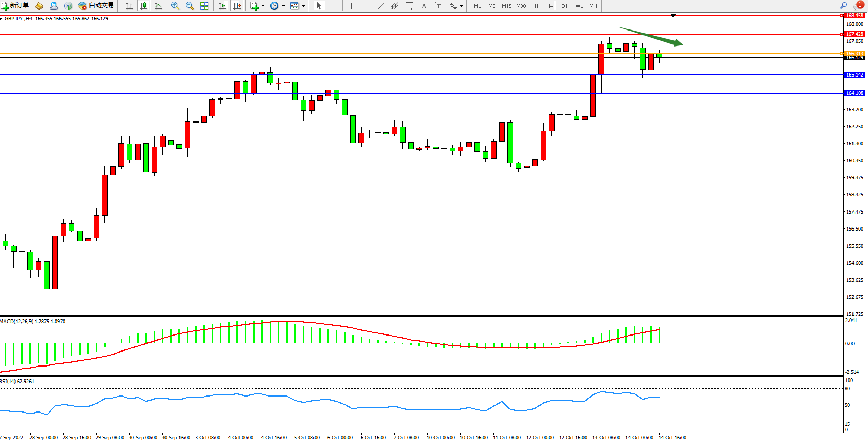Toggle AutoTrading (自动交易) button
This screenshot has height=442, width=868.
click(96, 6)
